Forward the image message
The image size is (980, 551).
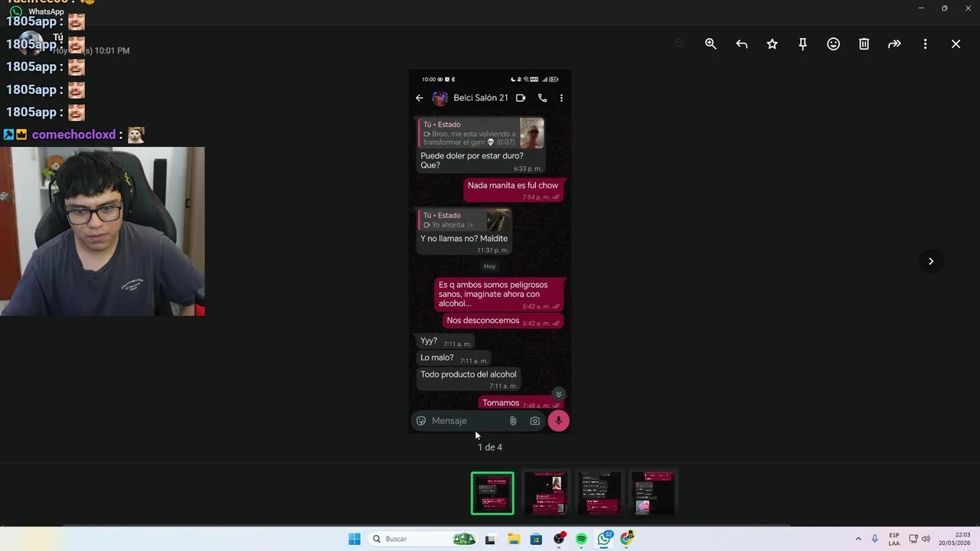click(894, 44)
